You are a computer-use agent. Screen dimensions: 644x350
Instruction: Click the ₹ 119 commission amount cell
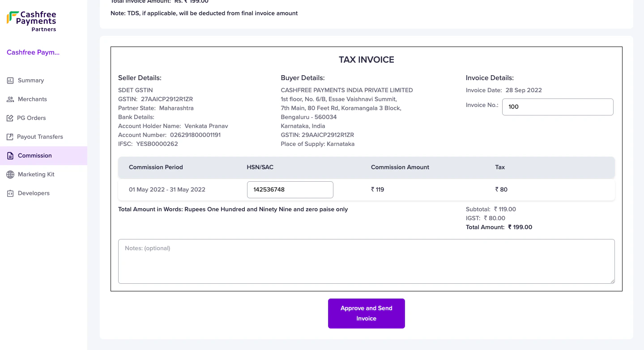(378, 190)
